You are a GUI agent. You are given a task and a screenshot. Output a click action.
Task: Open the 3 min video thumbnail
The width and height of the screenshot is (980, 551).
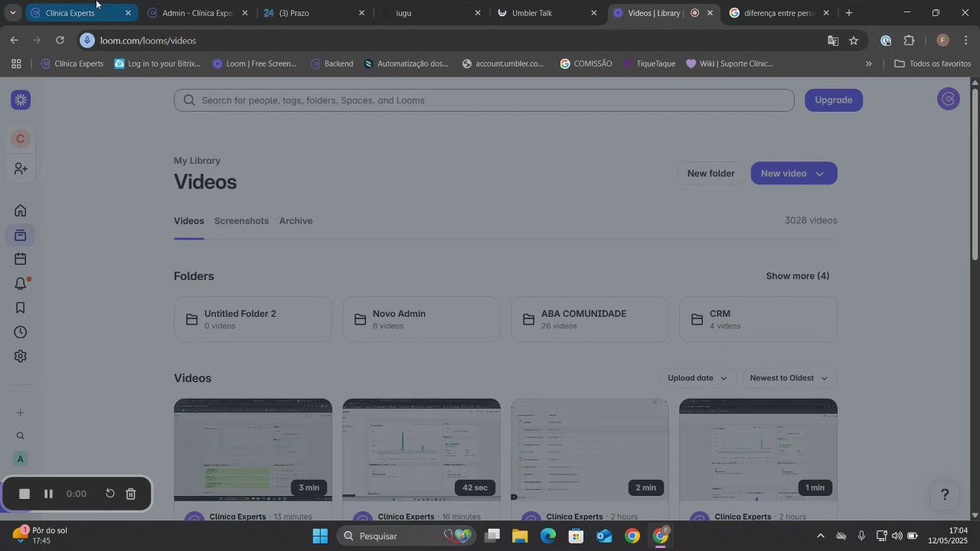coord(253,450)
